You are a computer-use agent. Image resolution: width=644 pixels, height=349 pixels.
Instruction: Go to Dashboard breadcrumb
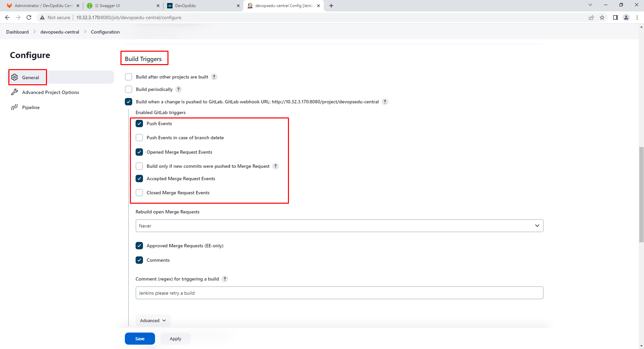click(17, 32)
